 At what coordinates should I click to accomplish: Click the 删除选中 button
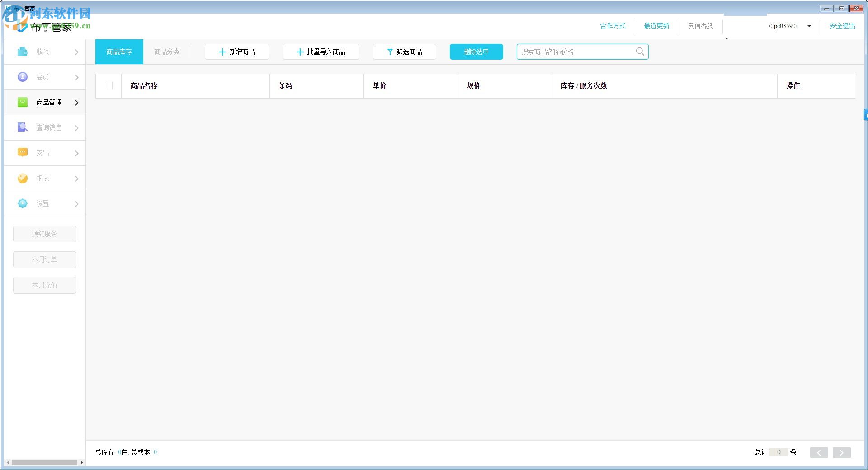coord(476,52)
